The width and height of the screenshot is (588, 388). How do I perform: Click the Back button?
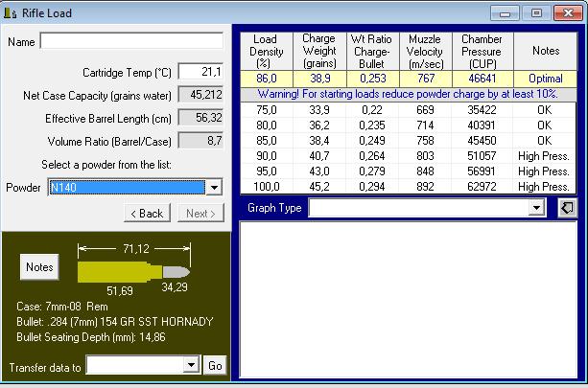146,213
